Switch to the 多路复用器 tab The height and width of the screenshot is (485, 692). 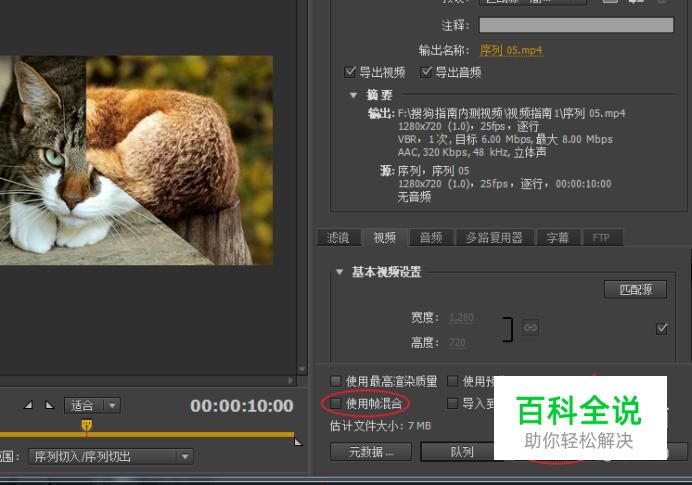[494, 238]
